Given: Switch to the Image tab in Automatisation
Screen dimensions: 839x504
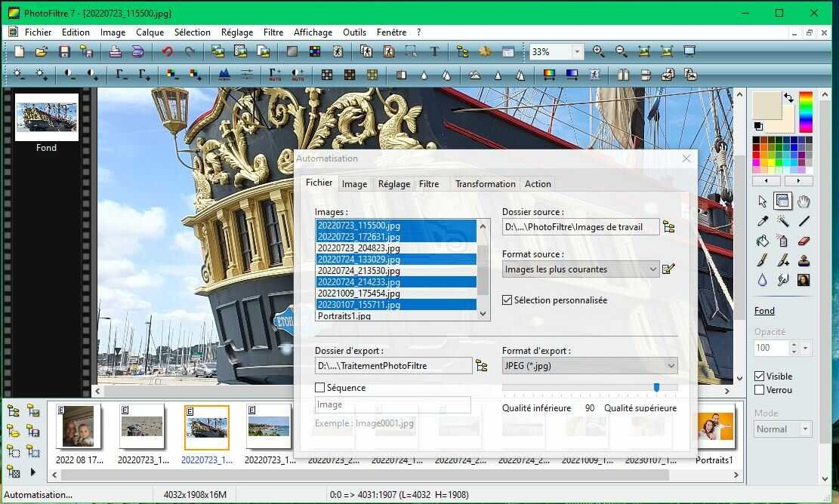Looking at the screenshot, I should pyautogui.click(x=354, y=184).
